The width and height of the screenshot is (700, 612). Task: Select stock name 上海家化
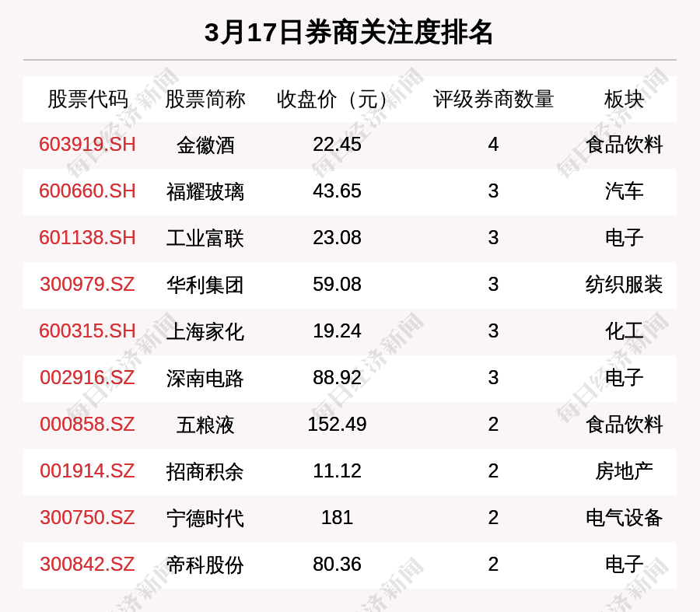205,332
